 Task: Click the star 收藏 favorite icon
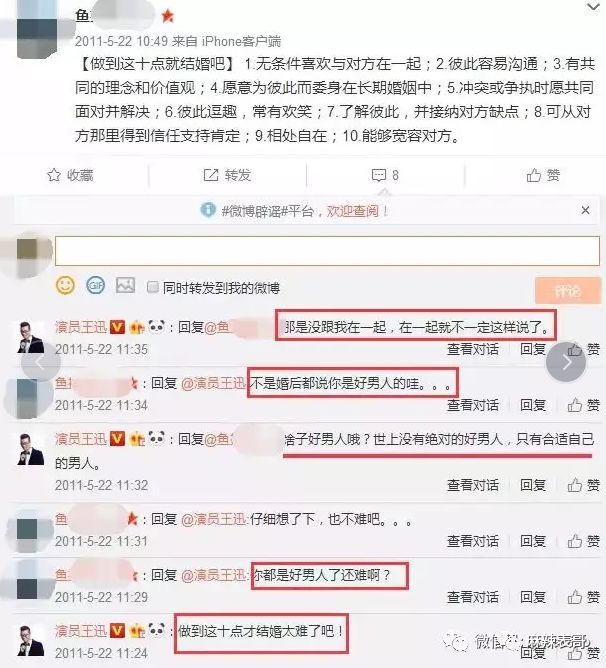[x=54, y=175]
